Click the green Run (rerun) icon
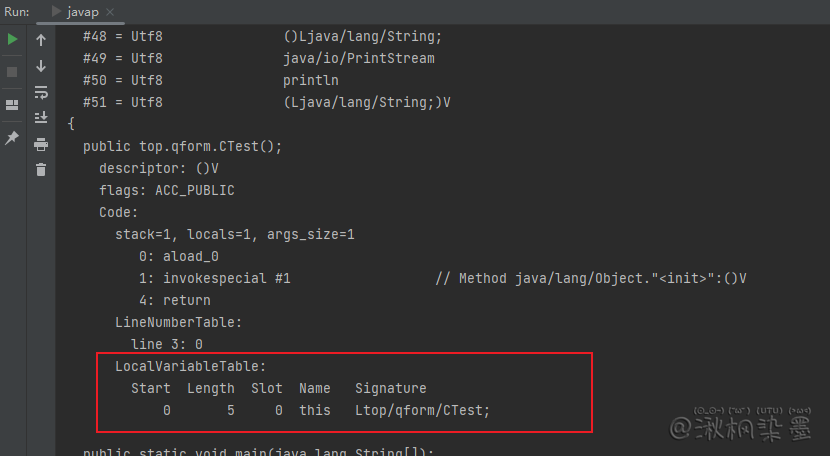The image size is (830, 456). 12,40
